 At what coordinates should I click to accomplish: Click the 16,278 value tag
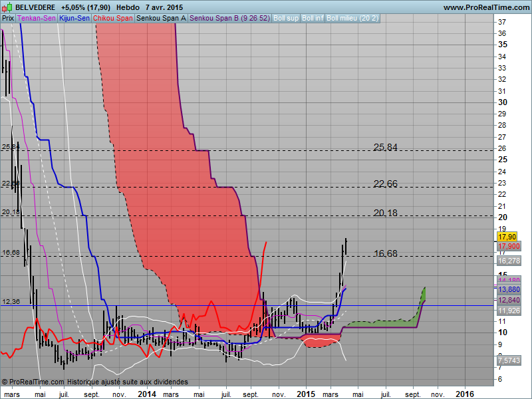click(x=509, y=261)
